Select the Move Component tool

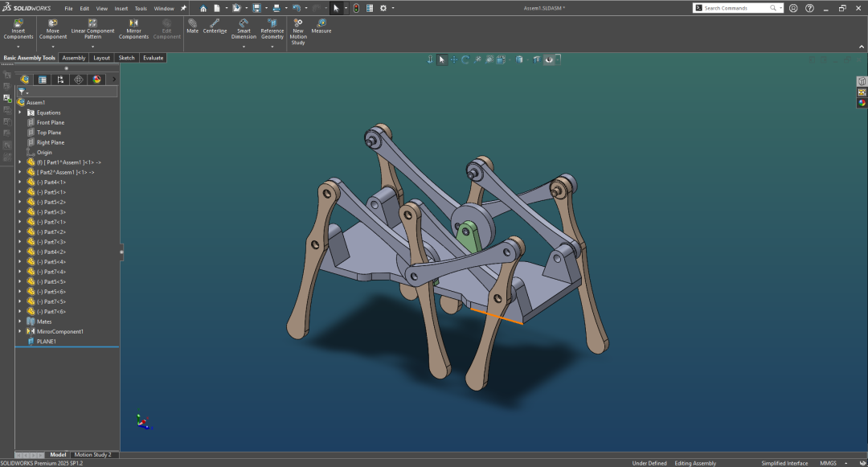point(52,30)
